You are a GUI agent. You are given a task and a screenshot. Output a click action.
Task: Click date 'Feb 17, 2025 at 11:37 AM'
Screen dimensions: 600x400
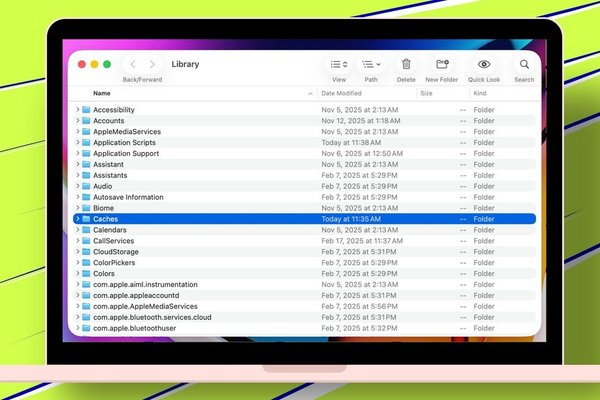point(362,241)
